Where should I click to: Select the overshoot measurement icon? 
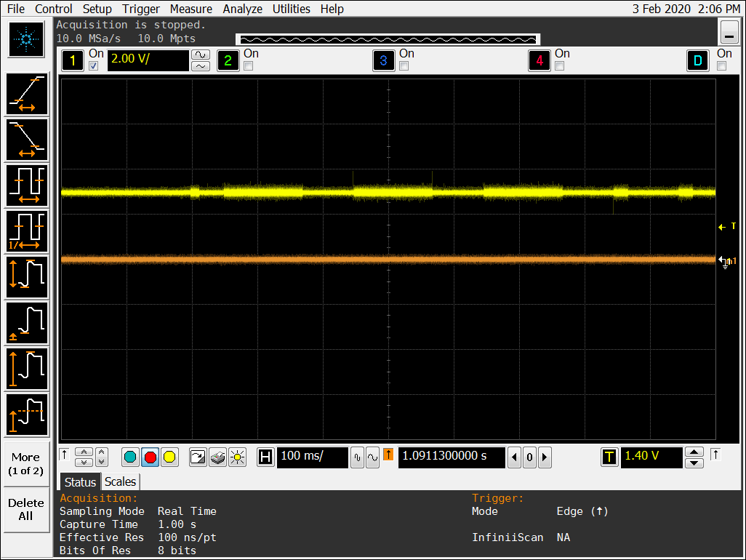click(27, 415)
